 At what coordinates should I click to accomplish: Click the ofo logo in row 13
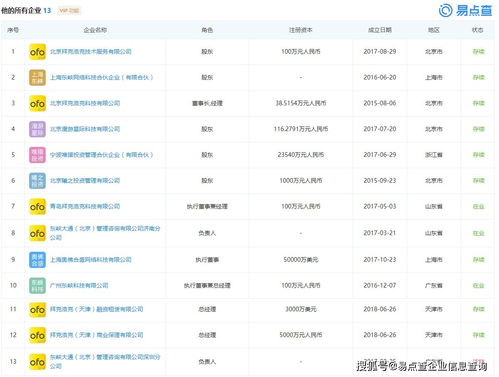click(x=37, y=362)
